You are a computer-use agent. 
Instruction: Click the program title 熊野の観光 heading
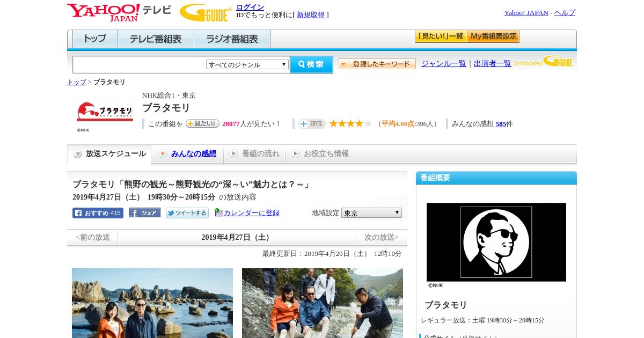(192, 184)
